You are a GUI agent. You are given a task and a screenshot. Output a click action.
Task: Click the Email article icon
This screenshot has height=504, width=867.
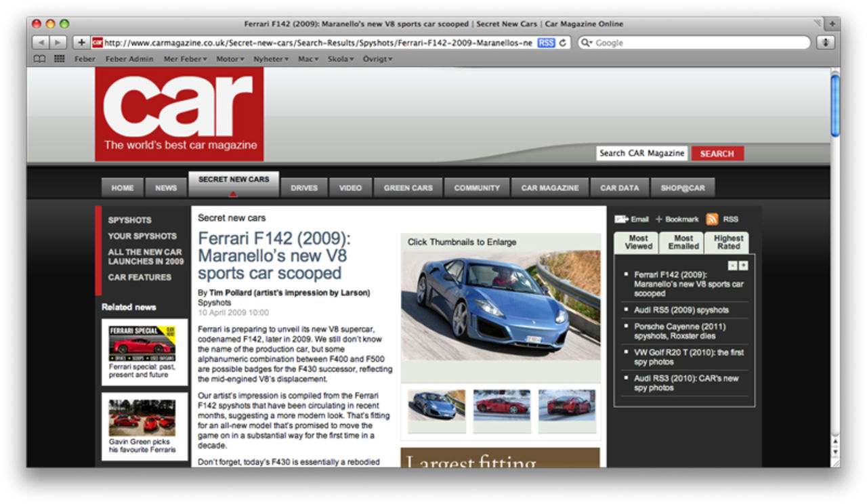(621, 219)
